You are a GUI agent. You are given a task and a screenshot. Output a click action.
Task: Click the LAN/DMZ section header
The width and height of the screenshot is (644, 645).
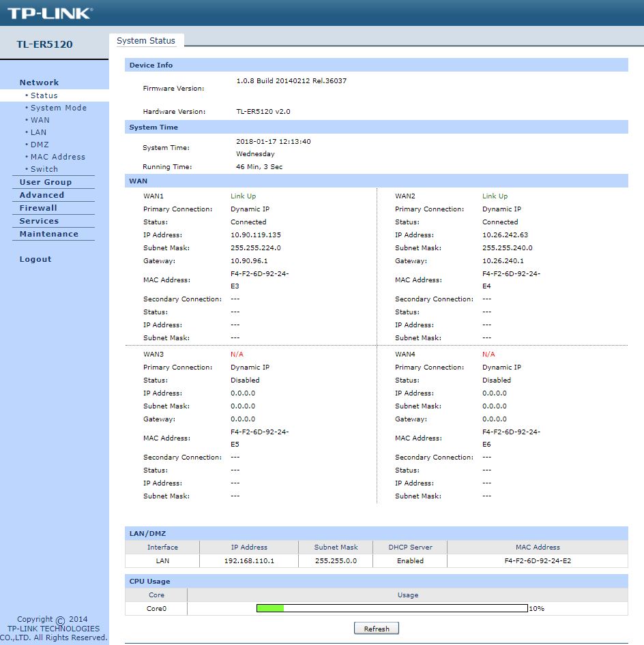[x=376, y=534]
